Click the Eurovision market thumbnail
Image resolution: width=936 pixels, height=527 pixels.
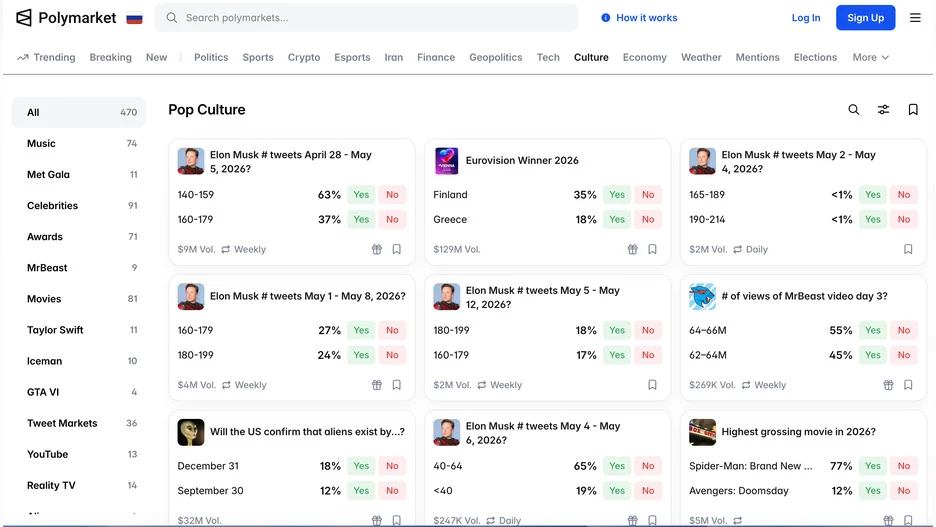point(447,161)
